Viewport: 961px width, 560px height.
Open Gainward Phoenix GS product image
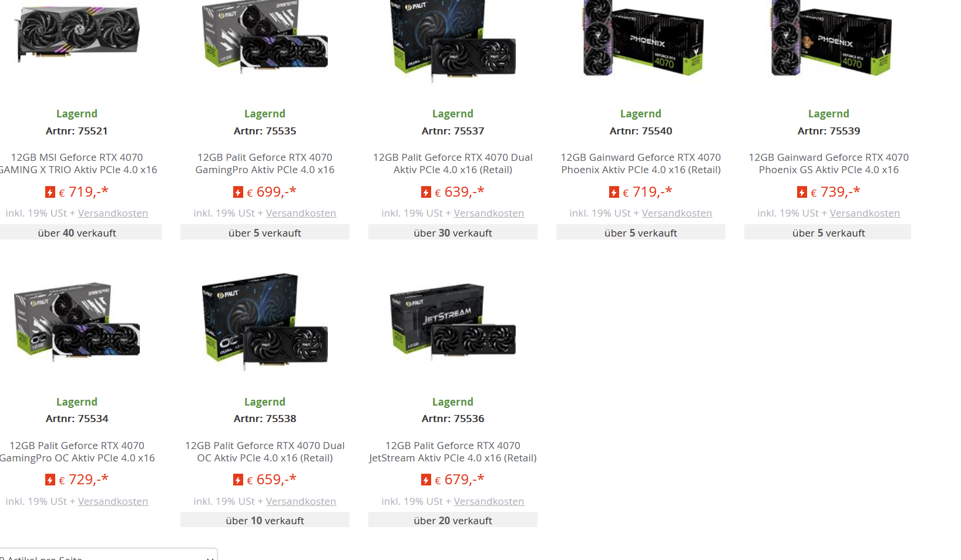pos(831,38)
